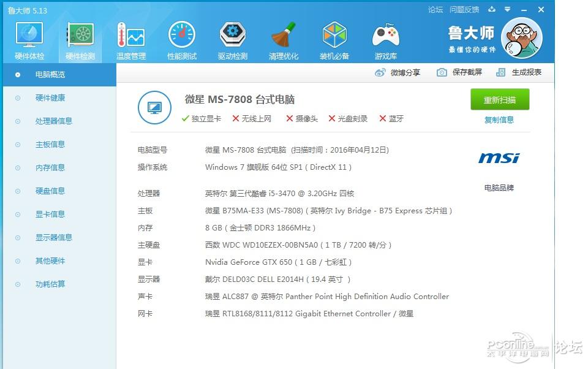Image resolution: width=588 pixels, height=369 pixels.
Task: Click the cloud download icon in title bar
Action: point(492,9)
